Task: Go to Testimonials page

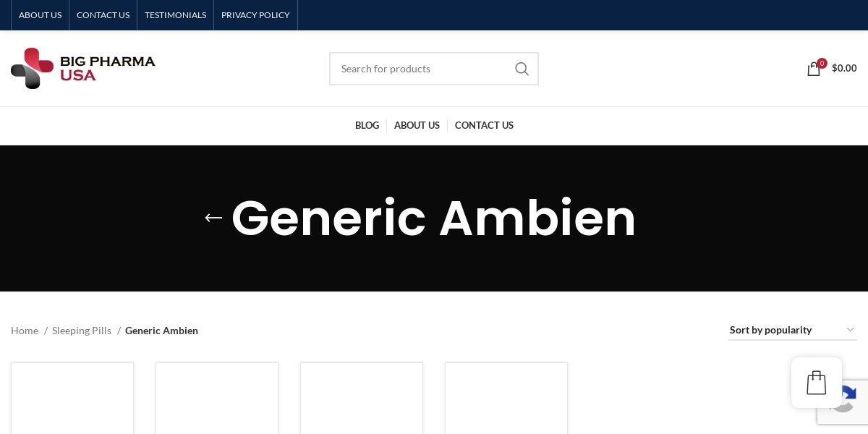Action: (175, 15)
